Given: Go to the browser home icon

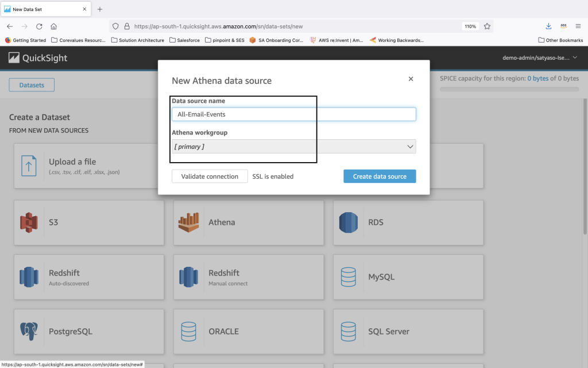Looking at the screenshot, I should coord(53,26).
